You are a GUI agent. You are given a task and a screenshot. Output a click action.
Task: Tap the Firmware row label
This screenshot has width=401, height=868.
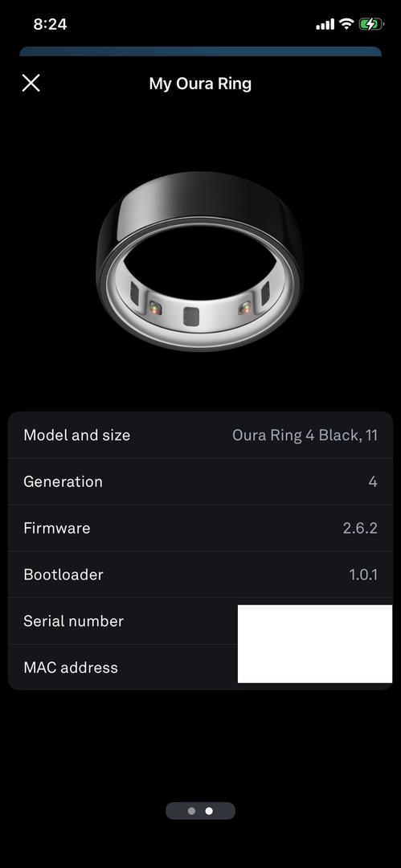56,528
